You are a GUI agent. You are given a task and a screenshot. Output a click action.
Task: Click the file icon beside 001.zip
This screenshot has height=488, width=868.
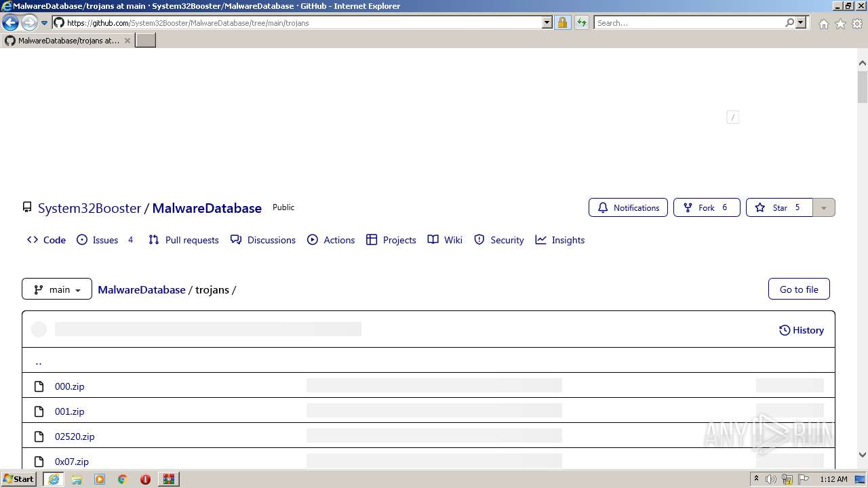coord(39,411)
